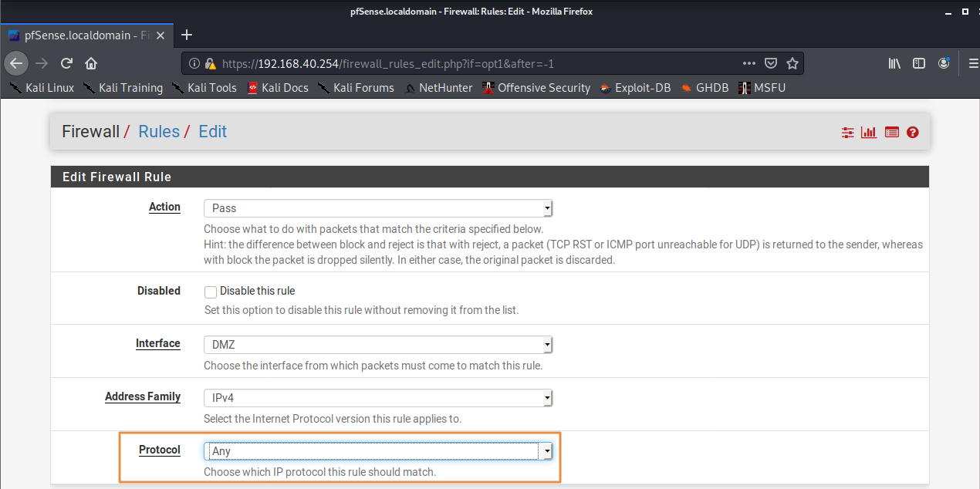This screenshot has height=489, width=980.
Task: Save page to Pocket icon
Action: pos(771,63)
